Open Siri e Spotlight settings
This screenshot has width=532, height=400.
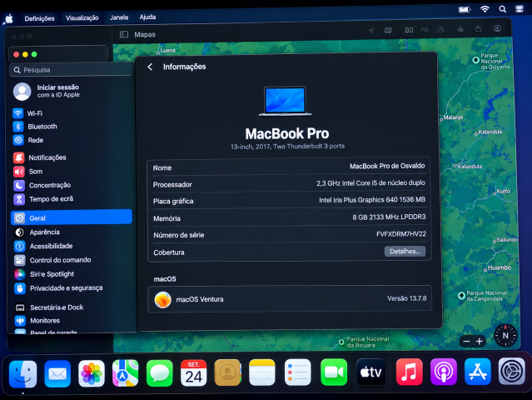click(44, 274)
